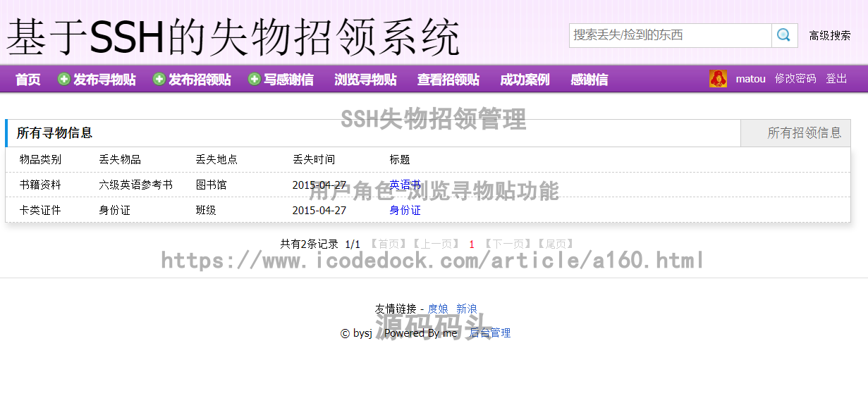The width and height of the screenshot is (868, 410).
Task: Open 后台管理 backend management
Action: pos(489,333)
